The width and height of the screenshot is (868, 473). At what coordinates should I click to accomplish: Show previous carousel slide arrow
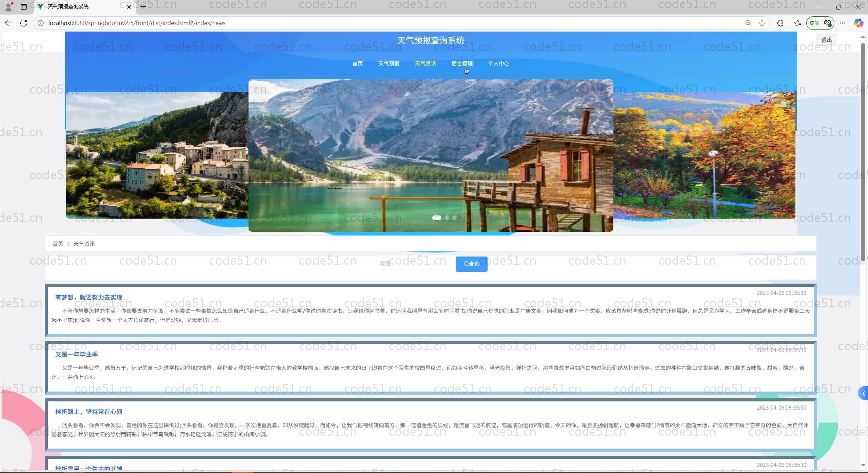tap(79, 155)
